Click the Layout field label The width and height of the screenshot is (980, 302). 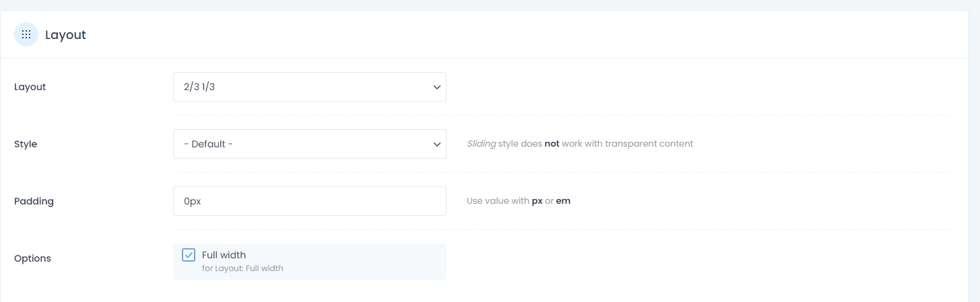30,87
